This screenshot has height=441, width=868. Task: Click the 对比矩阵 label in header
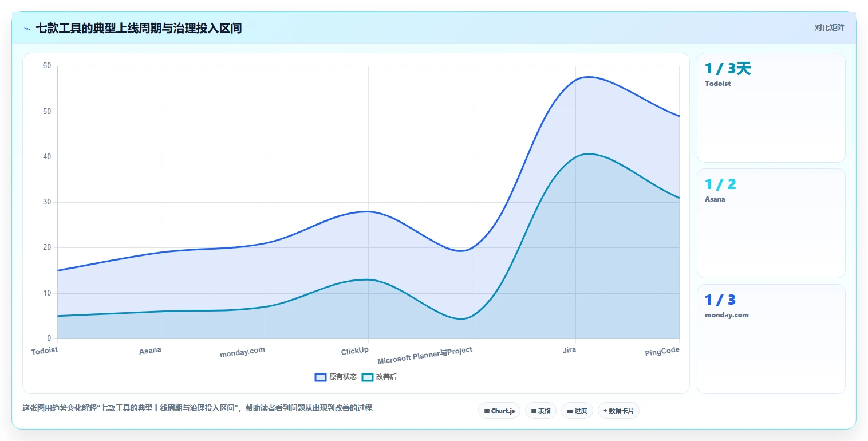click(x=829, y=27)
